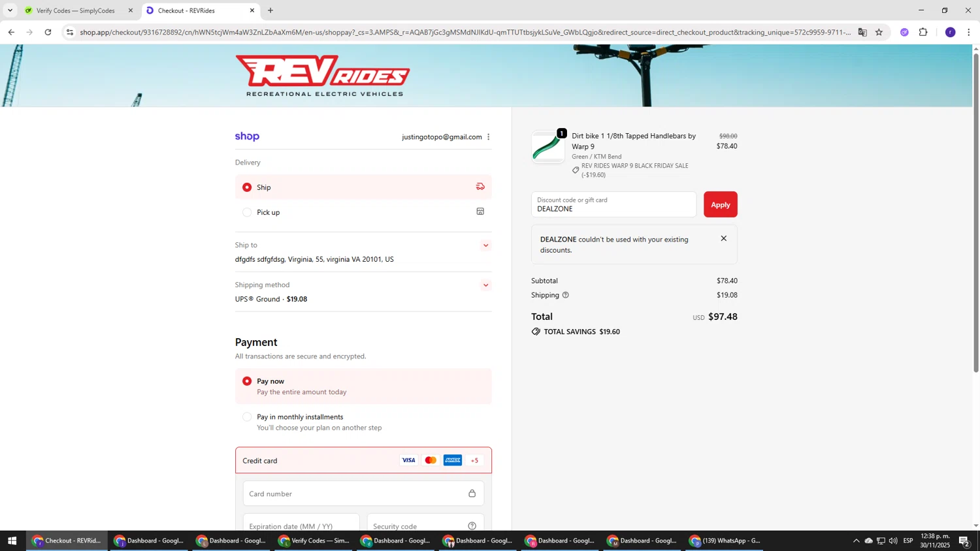The width and height of the screenshot is (980, 551).
Task: Click the Visa card icon
Action: (x=408, y=460)
